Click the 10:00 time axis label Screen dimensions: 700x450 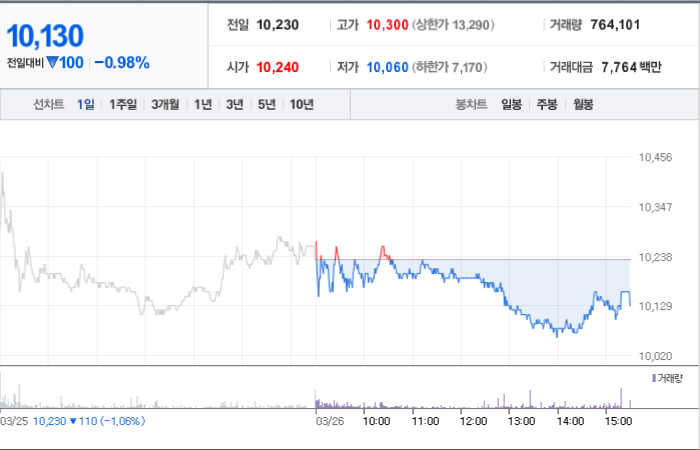point(376,421)
